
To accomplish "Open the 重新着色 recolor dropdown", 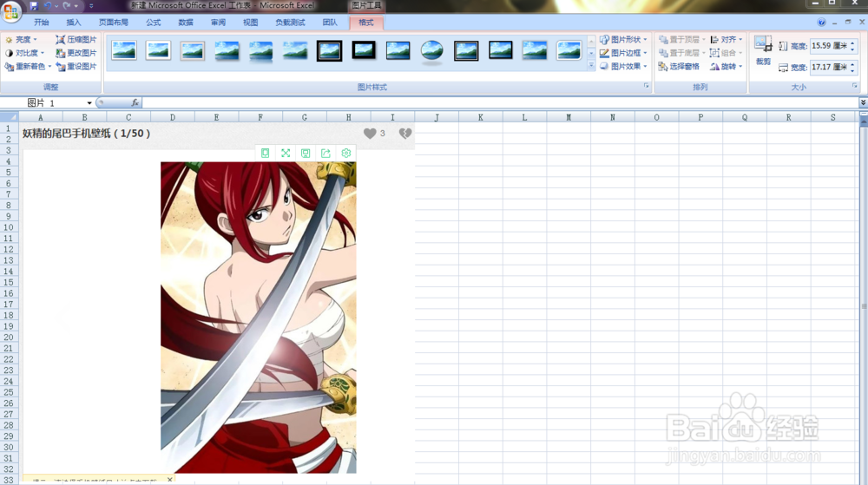I will [x=29, y=66].
